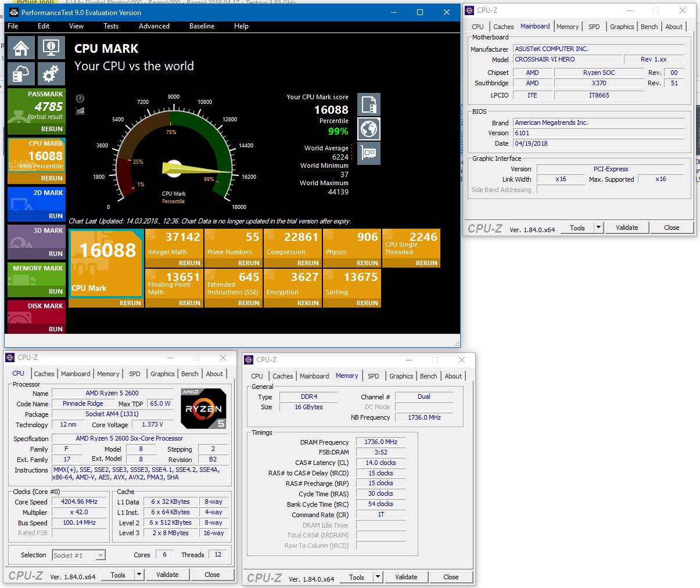Click Close in the Memory CPU-Z window
The height and width of the screenshot is (588, 700).
tap(451, 577)
